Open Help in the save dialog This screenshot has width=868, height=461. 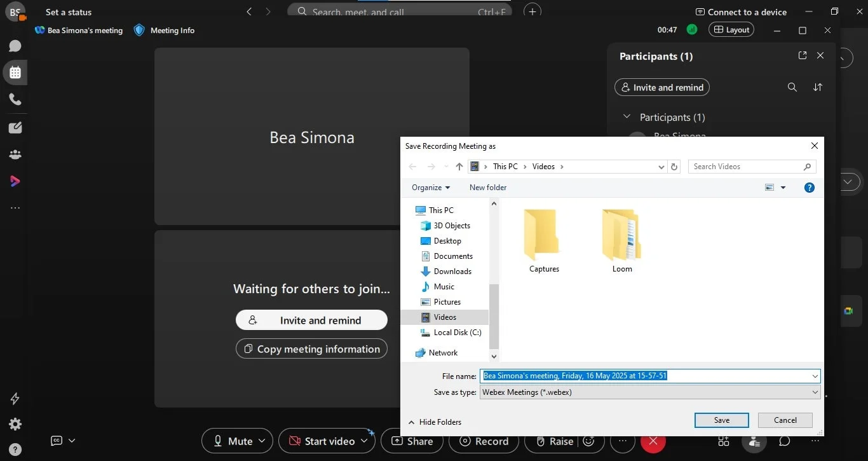[x=810, y=188]
